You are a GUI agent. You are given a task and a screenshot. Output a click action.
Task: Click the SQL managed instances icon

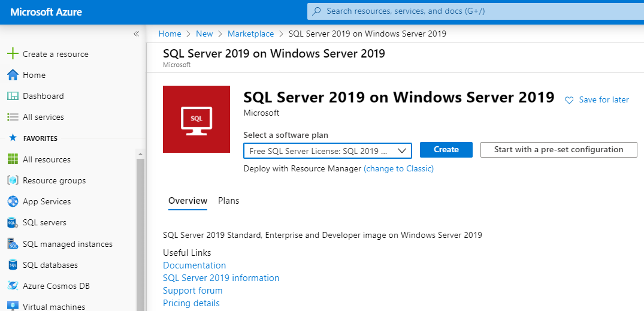point(13,244)
